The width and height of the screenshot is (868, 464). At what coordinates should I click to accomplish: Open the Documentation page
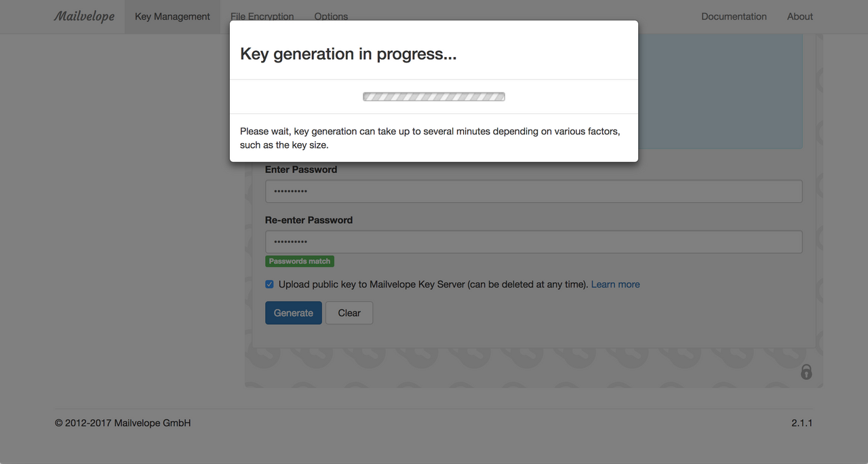[734, 16]
